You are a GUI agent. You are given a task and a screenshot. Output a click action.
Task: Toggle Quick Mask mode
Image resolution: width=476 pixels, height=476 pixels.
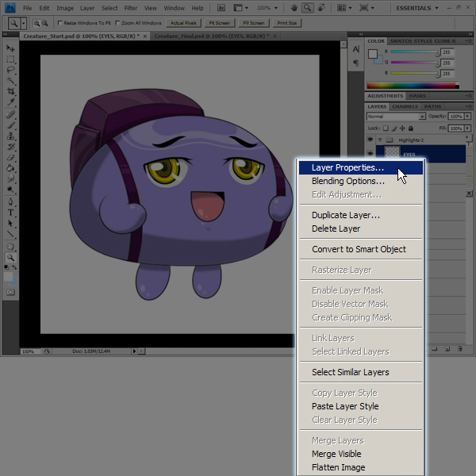coord(10,292)
